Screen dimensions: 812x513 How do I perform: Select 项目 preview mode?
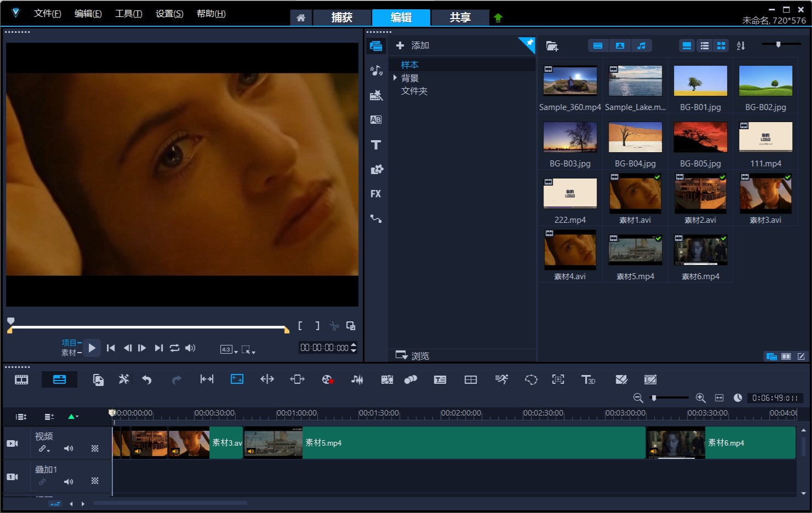pos(69,343)
